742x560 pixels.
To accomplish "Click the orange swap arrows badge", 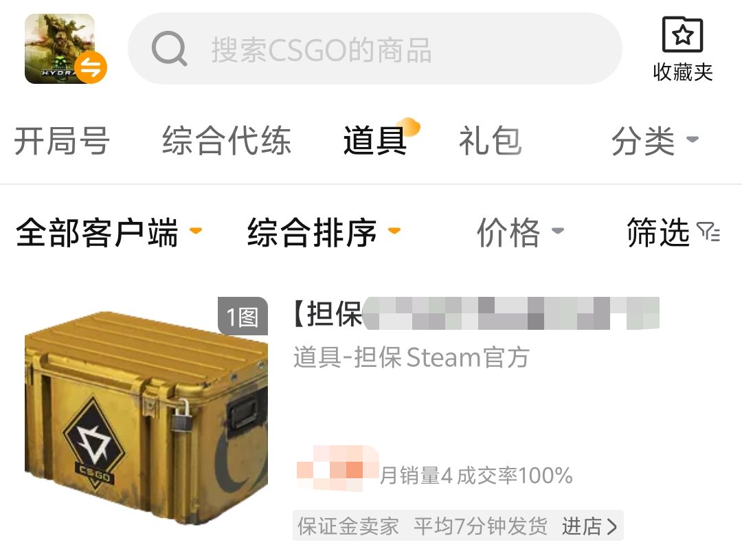I will pyautogui.click(x=91, y=68).
